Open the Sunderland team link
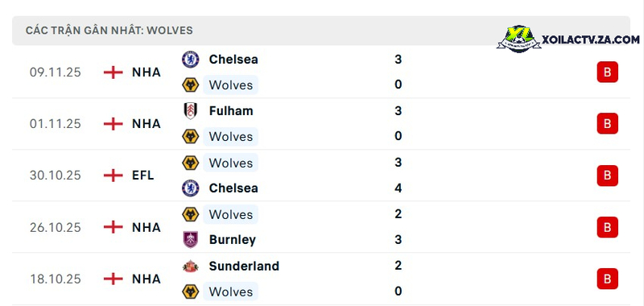This screenshot has width=644, height=306. [x=244, y=267]
